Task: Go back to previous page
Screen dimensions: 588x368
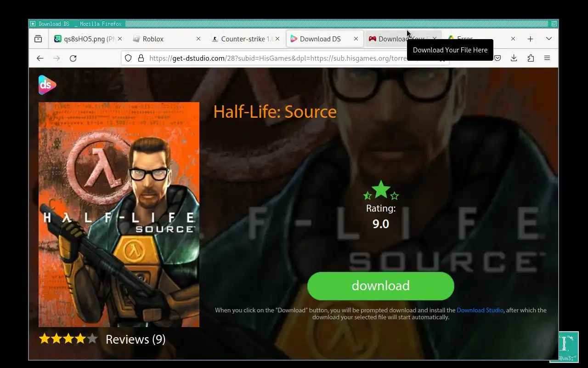Action: tap(40, 58)
